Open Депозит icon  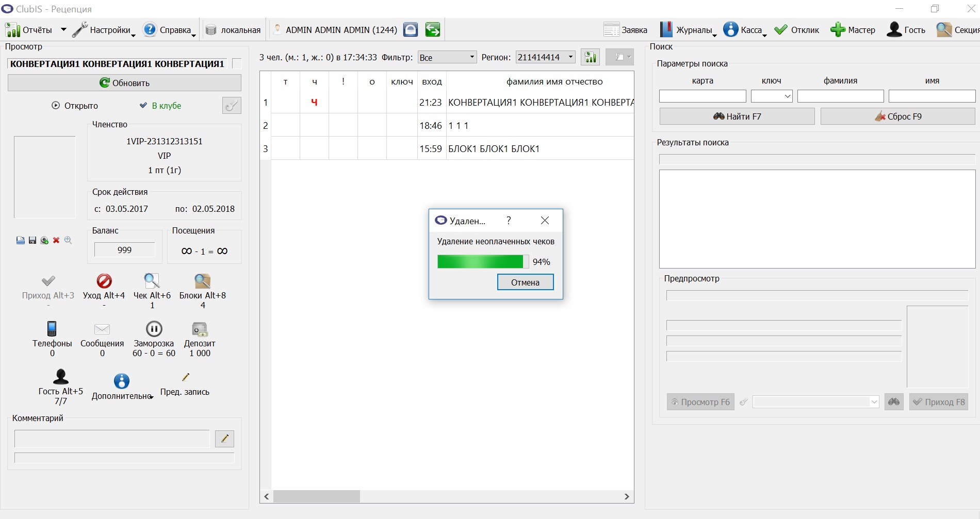[x=200, y=329]
